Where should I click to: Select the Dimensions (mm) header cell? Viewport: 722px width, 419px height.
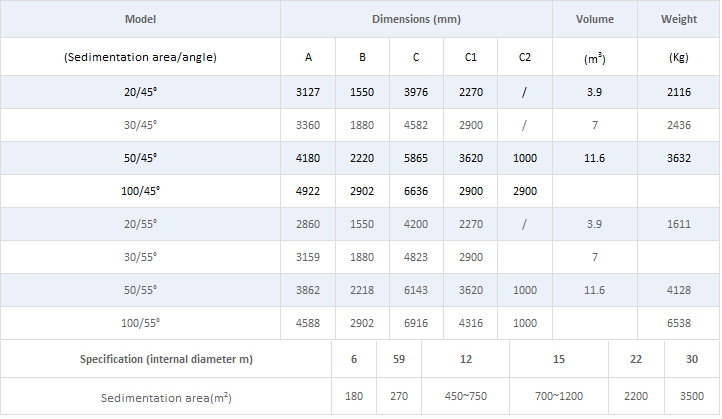[416, 20]
